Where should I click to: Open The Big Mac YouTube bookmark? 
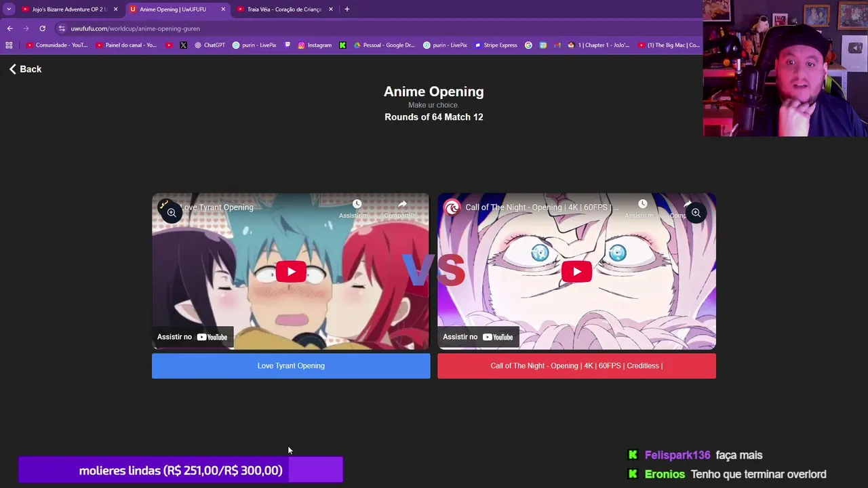pyautogui.click(x=669, y=45)
